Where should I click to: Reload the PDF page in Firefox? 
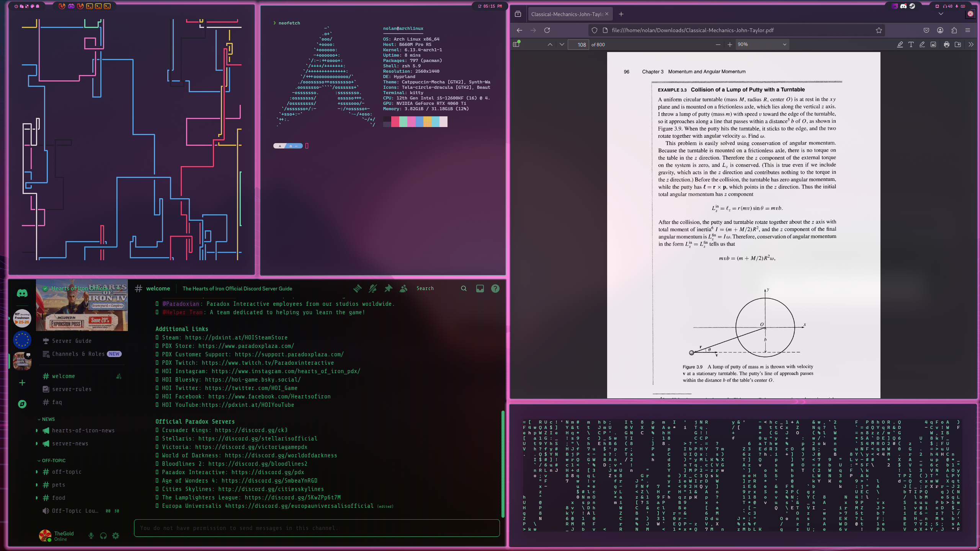click(x=547, y=30)
